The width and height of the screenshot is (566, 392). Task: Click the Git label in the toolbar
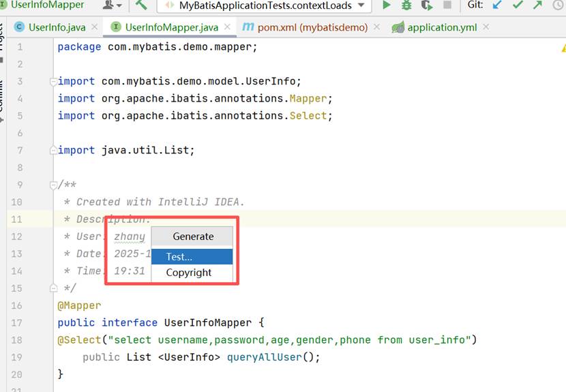point(475,5)
